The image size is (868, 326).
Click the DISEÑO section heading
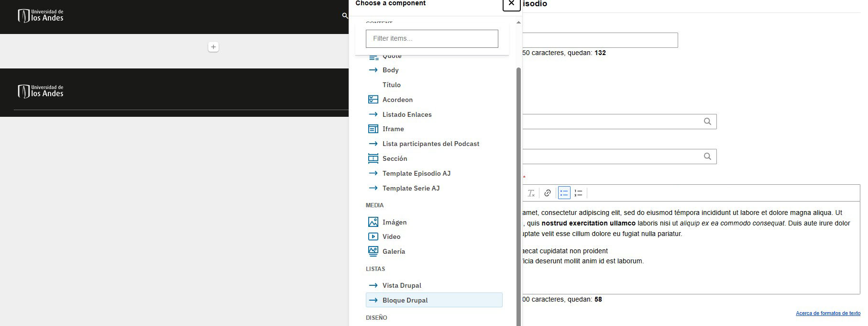click(376, 318)
